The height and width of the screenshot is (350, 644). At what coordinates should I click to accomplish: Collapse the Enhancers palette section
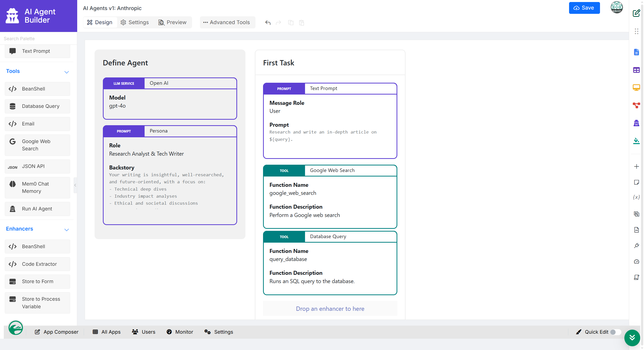click(x=66, y=230)
